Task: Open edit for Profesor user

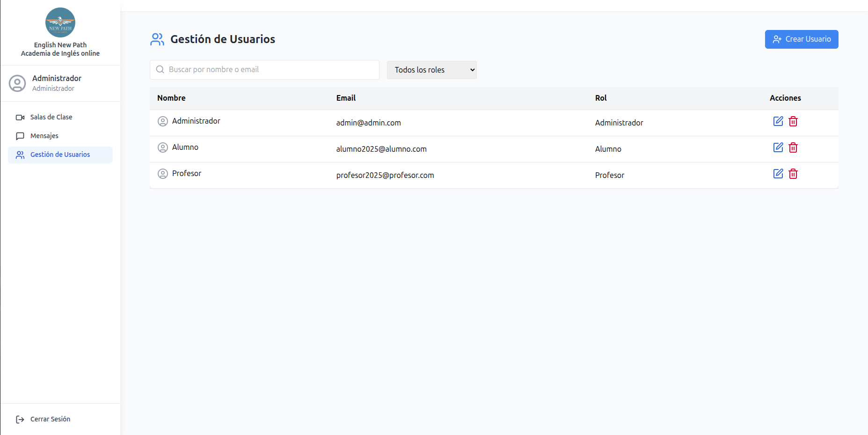Action: pyautogui.click(x=778, y=174)
